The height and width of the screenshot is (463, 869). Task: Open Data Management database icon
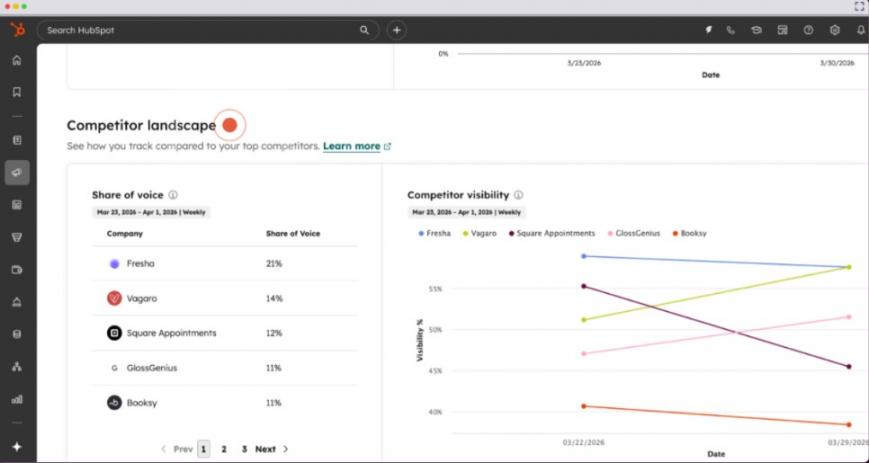pos(17,334)
